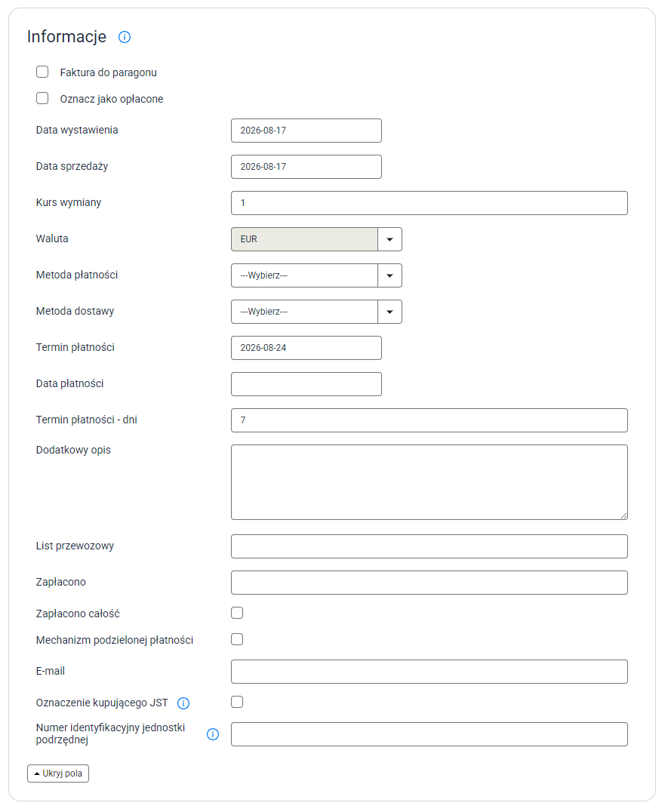Select the List przewozowy input field
This screenshot has width=668, height=812.
click(x=429, y=546)
